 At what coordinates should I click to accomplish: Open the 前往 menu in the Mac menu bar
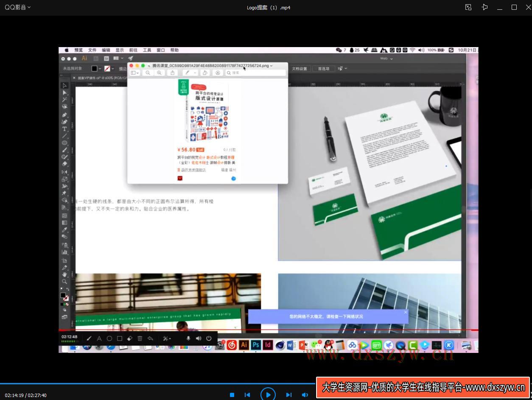[x=133, y=50]
